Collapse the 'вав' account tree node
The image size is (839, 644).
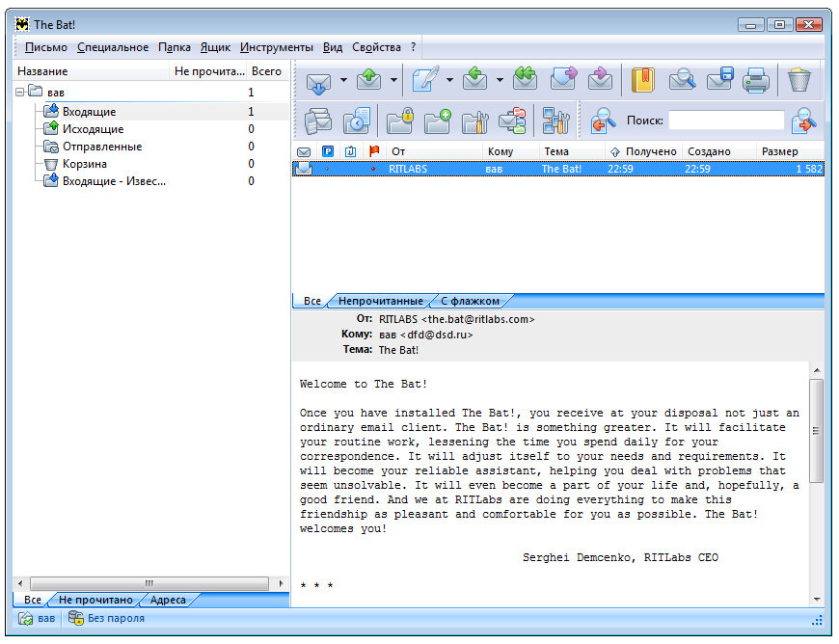pos(20,92)
